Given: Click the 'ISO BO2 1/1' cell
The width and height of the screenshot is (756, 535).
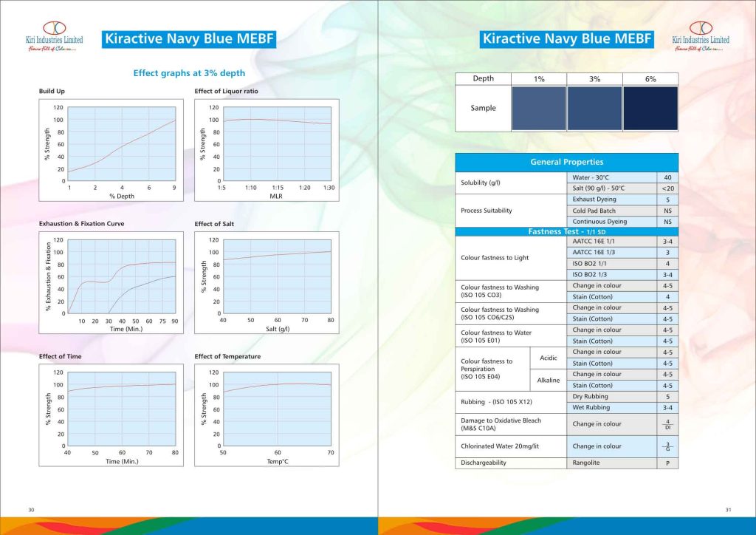Looking at the screenshot, I should pyautogui.click(x=612, y=264).
